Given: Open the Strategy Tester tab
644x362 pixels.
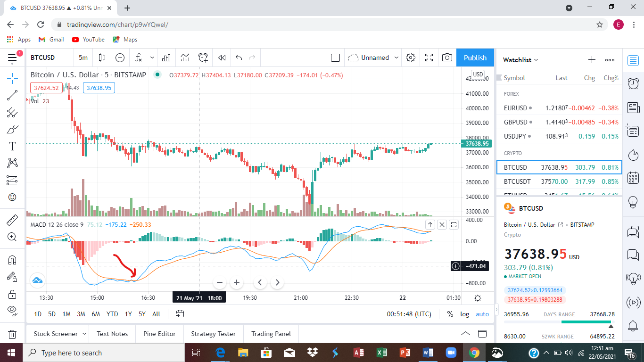Looking at the screenshot, I should [213, 334].
